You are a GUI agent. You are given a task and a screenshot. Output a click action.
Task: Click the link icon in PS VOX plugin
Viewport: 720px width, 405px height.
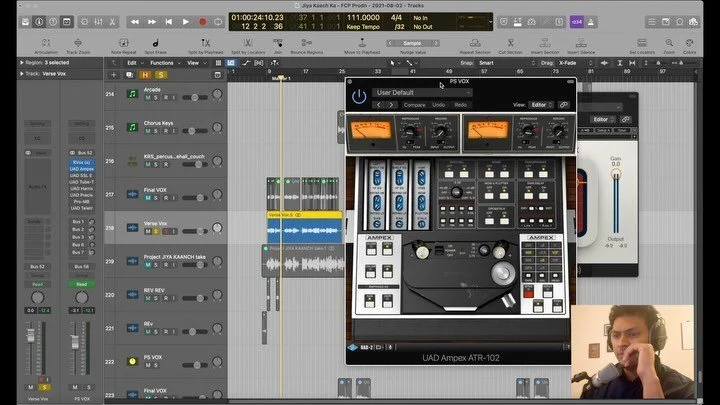[563, 105]
